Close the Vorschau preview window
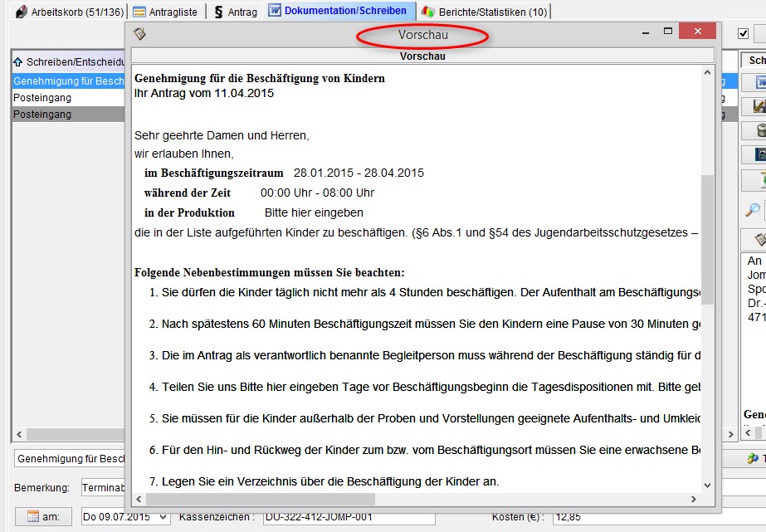The width and height of the screenshot is (766, 532). point(698,32)
